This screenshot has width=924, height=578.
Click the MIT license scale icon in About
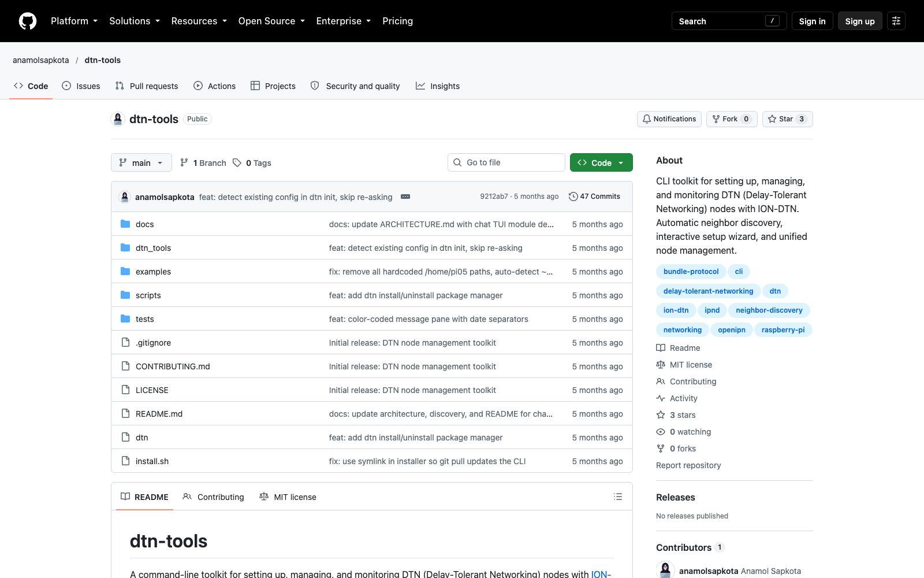(661, 365)
